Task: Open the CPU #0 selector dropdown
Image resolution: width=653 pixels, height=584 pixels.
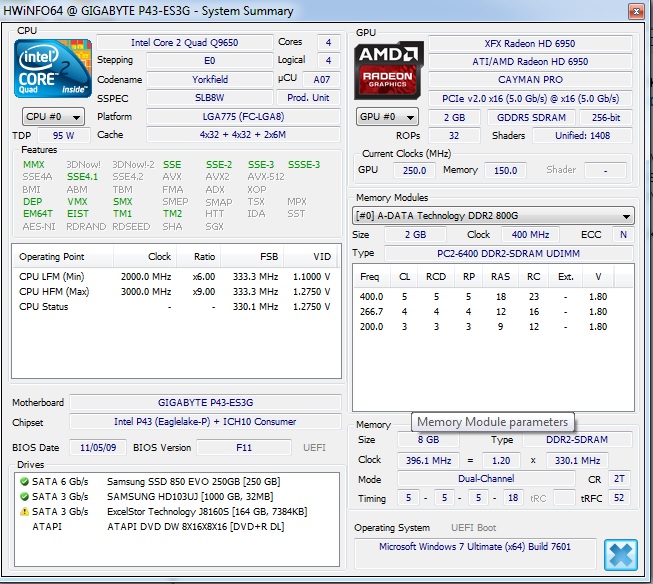Action: (53, 117)
